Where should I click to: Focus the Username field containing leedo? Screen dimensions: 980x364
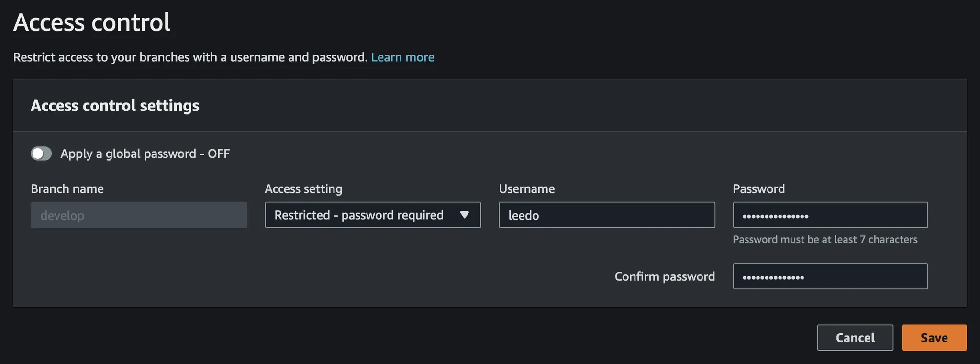point(606,215)
